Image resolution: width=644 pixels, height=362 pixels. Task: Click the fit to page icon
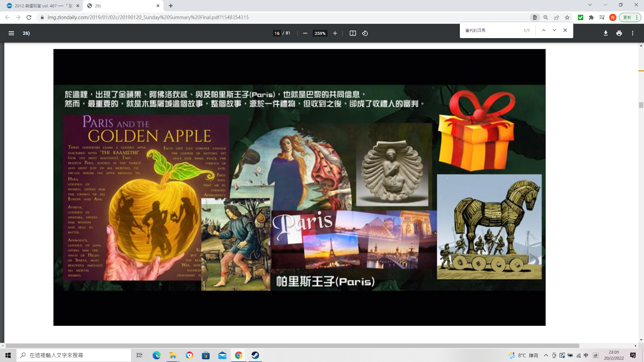point(353,33)
